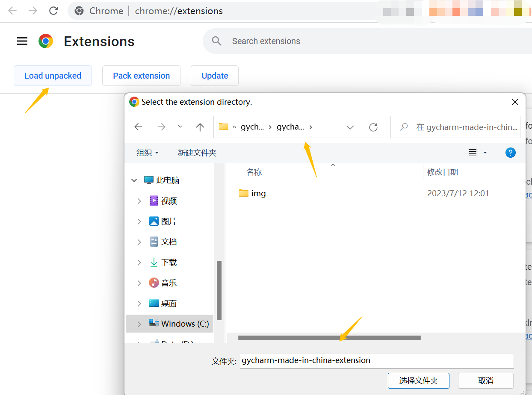Screen dimensions: 532x395
Task: Click the dialog search box 在 gycharm-made-in-chin...
Action: [455, 127]
